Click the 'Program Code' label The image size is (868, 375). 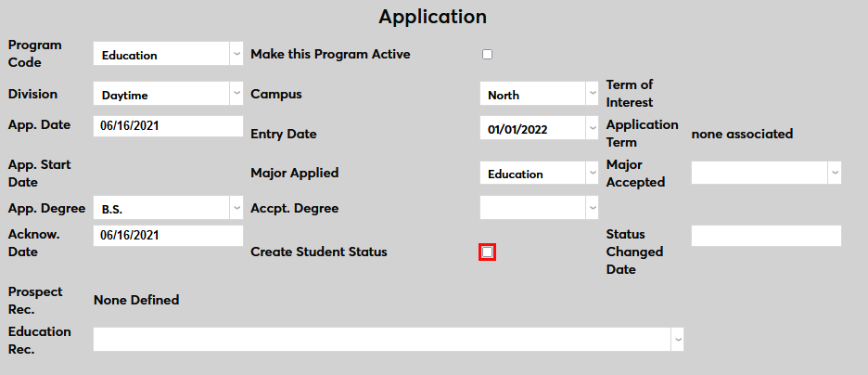[x=35, y=54]
